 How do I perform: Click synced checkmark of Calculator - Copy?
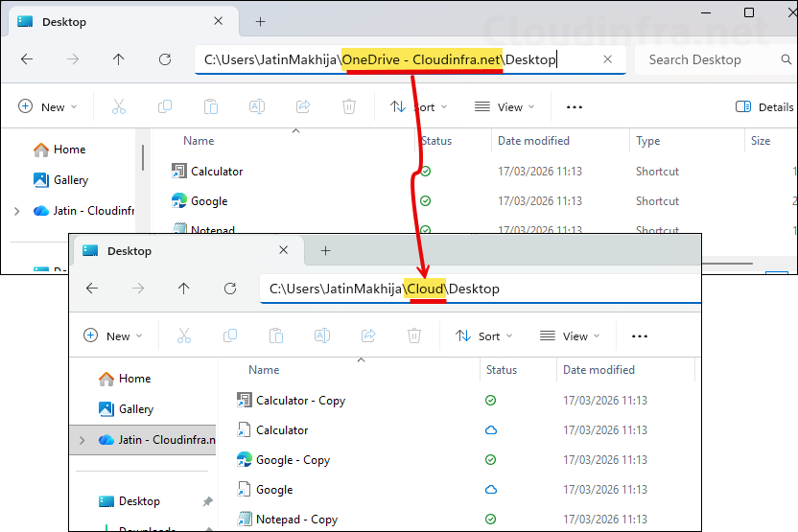click(491, 401)
